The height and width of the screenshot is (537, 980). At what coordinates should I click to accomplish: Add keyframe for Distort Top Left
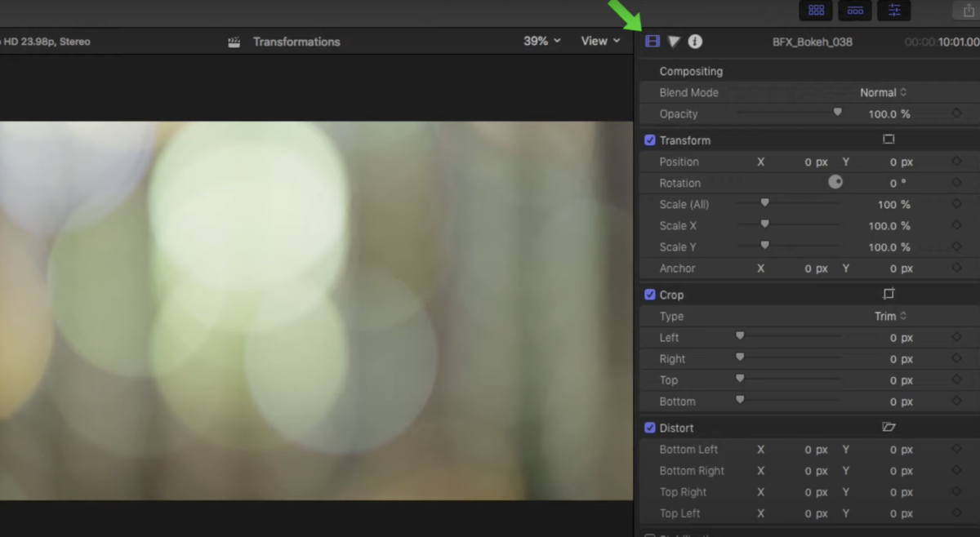coord(956,513)
